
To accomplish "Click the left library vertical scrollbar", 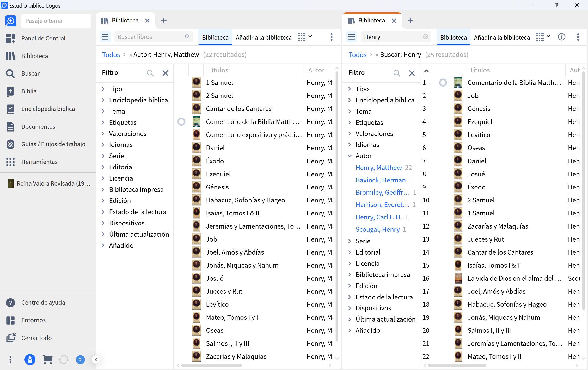I will [337, 206].
